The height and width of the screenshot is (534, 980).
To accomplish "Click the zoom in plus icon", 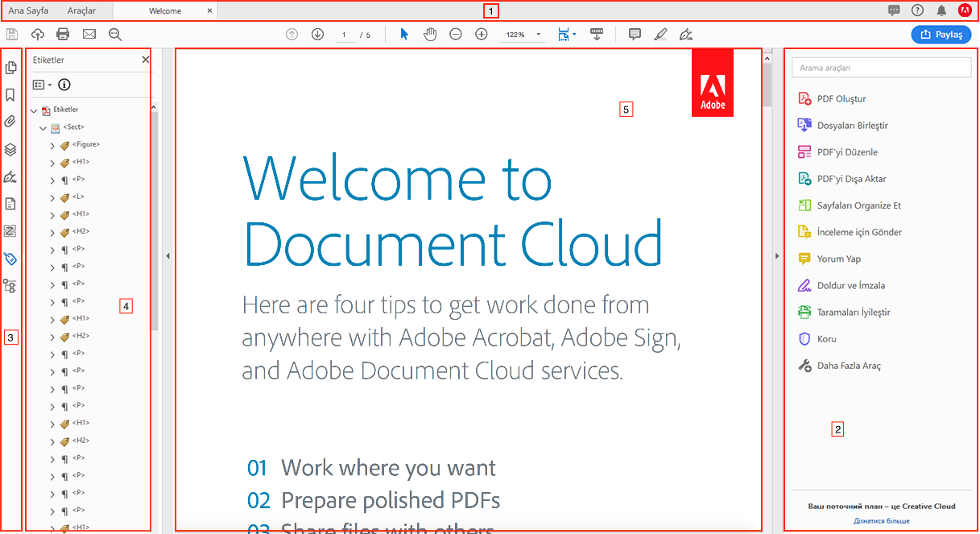I will point(482,35).
